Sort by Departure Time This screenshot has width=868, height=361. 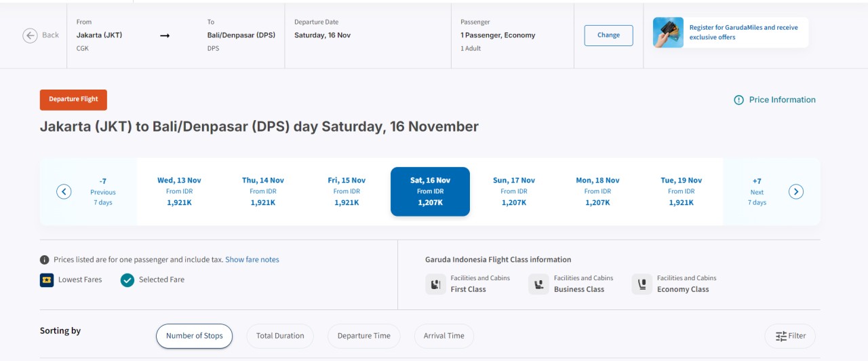pos(364,336)
